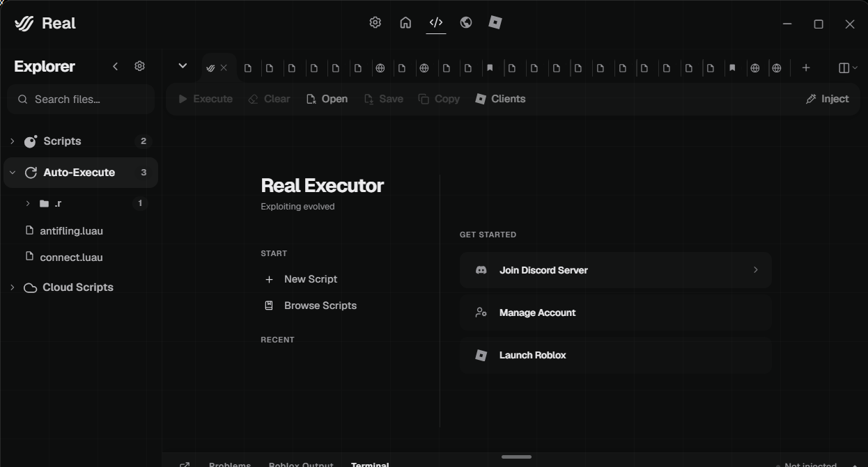Click the Execute button

206,99
